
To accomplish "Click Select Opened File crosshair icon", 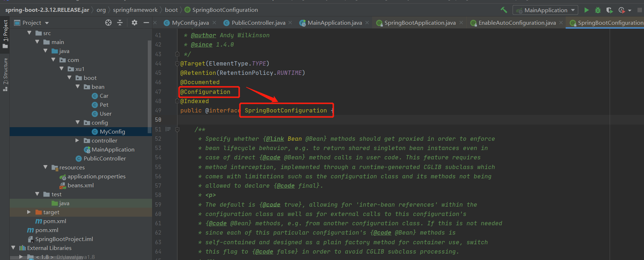I will (108, 23).
